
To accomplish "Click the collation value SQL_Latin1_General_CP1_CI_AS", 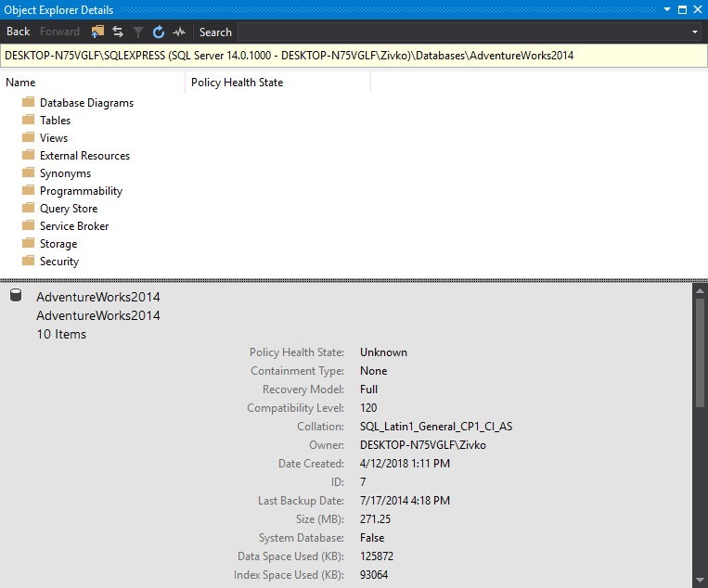I will 436,427.
